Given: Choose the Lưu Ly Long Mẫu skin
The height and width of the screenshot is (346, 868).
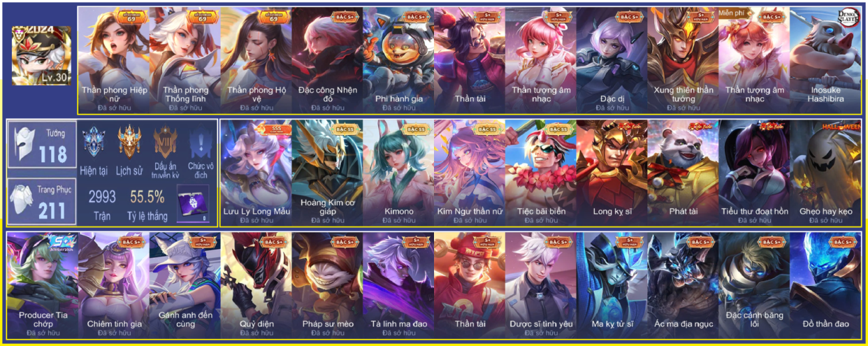Looking at the screenshot, I should 256,173.
